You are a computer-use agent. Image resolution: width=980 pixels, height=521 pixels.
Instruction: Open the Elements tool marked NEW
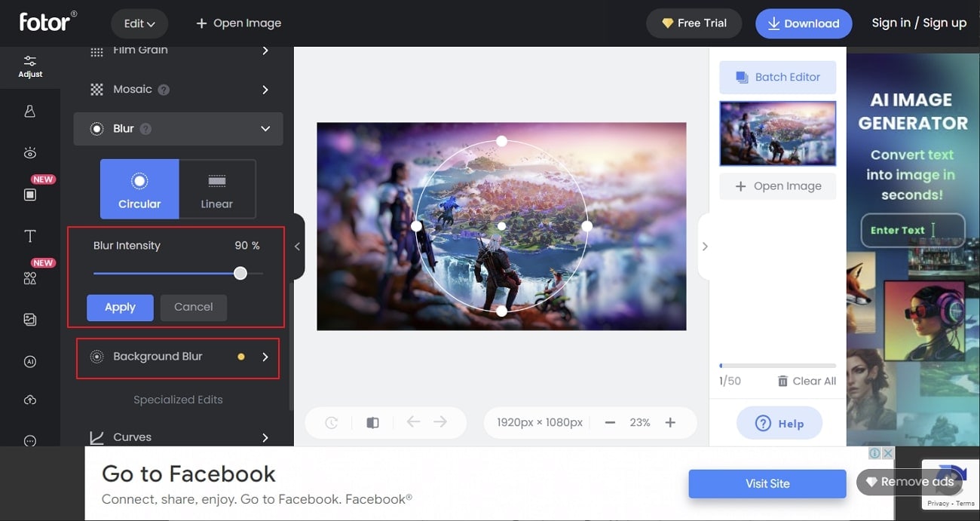point(30,278)
